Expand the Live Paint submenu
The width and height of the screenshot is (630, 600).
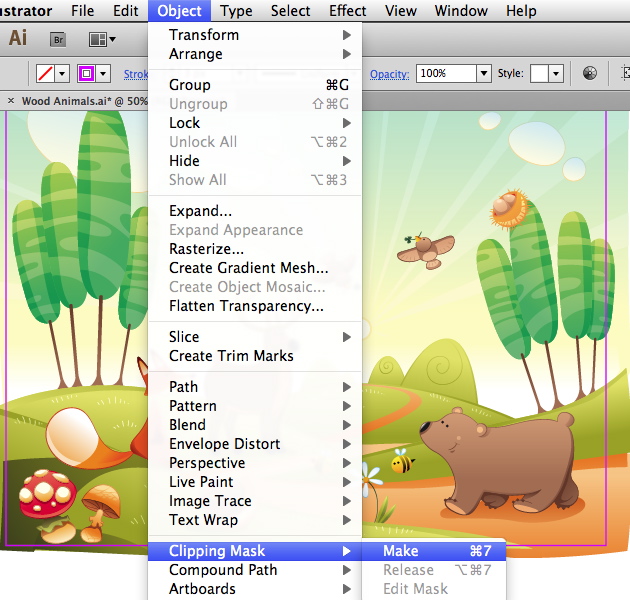(x=255, y=481)
